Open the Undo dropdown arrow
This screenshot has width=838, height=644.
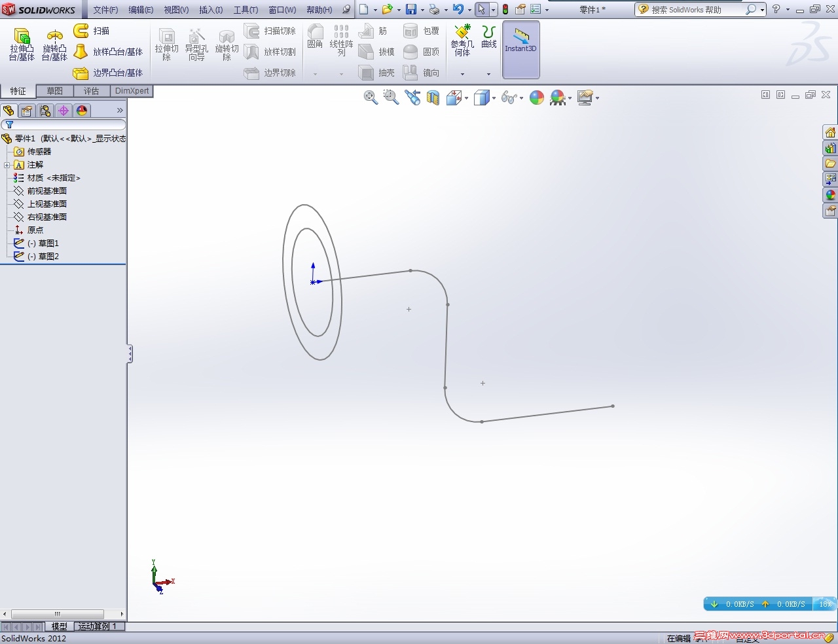pyautogui.click(x=469, y=10)
